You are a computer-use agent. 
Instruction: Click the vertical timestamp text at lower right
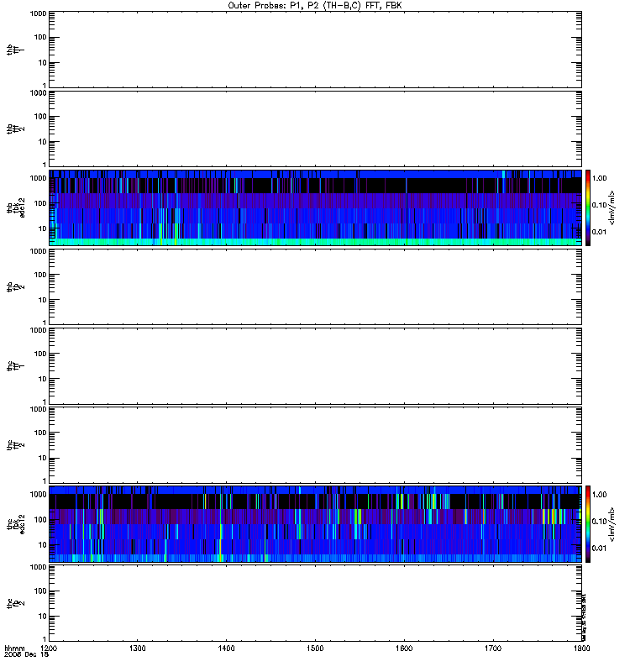584,617
